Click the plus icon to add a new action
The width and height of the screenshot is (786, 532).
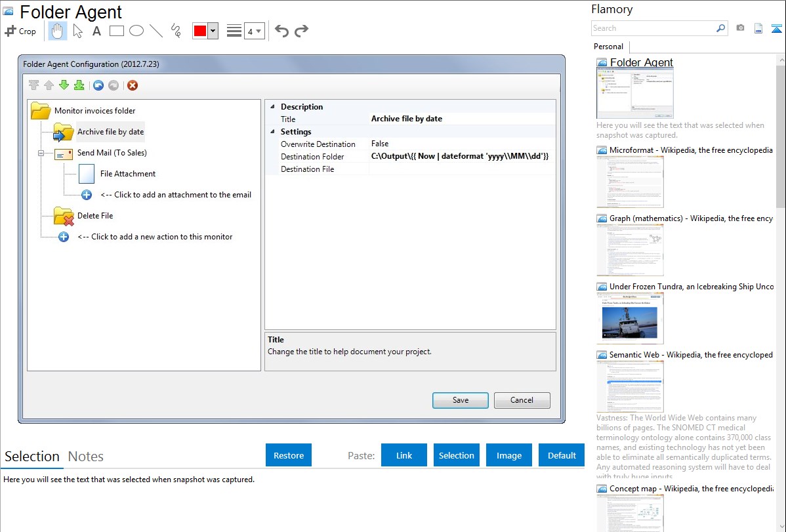pyautogui.click(x=64, y=237)
